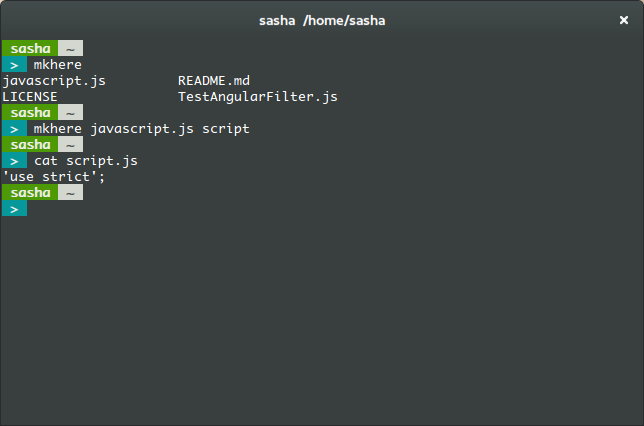Click the first green 'sasha' prompt badge
Image resolution: width=644 pixels, height=426 pixels.
coord(30,48)
